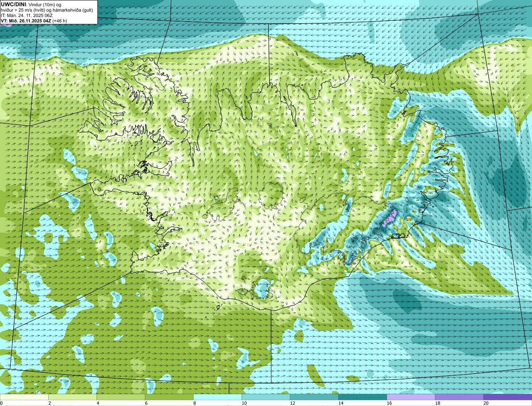
Task: Select the dark purple swatch above 20
Action: (507, 397)
